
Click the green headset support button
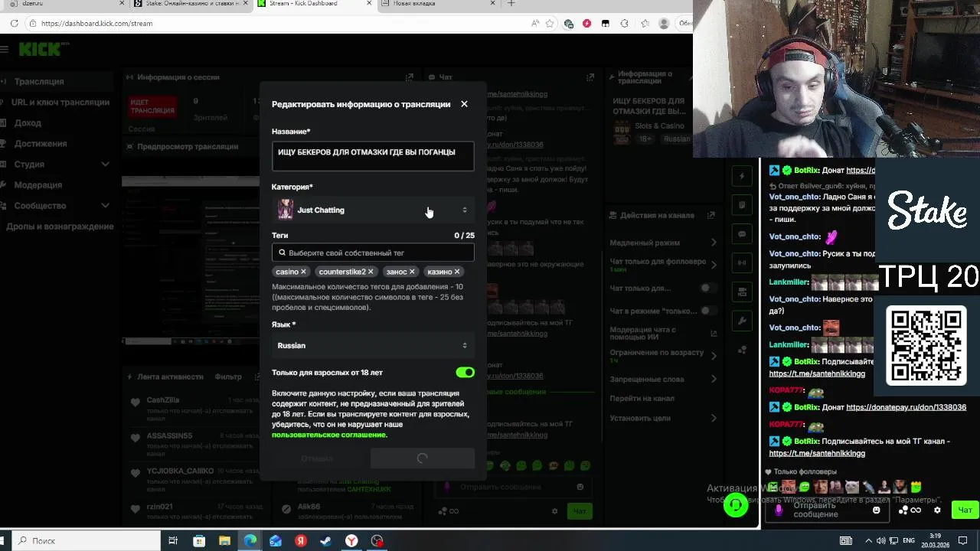pos(736,505)
